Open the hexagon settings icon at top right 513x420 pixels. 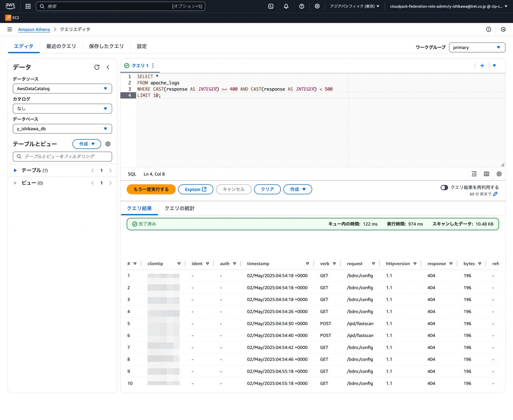coord(503,29)
